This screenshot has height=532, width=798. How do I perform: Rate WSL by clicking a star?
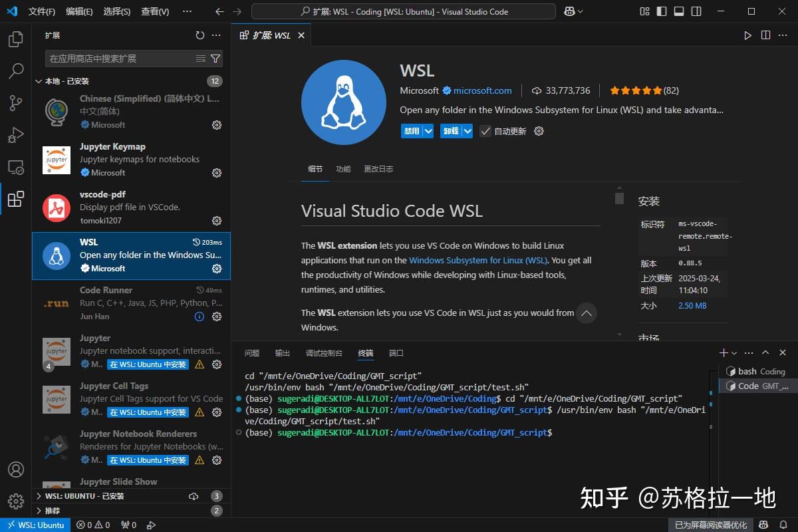(636, 90)
